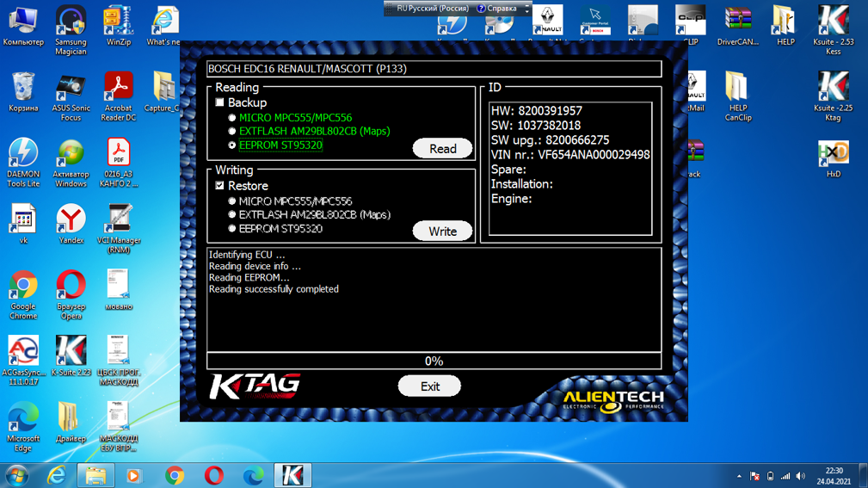Open Google Chrome desktop icon
Image resolution: width=868 pixels, height=488 pixels.
[23, 294]
